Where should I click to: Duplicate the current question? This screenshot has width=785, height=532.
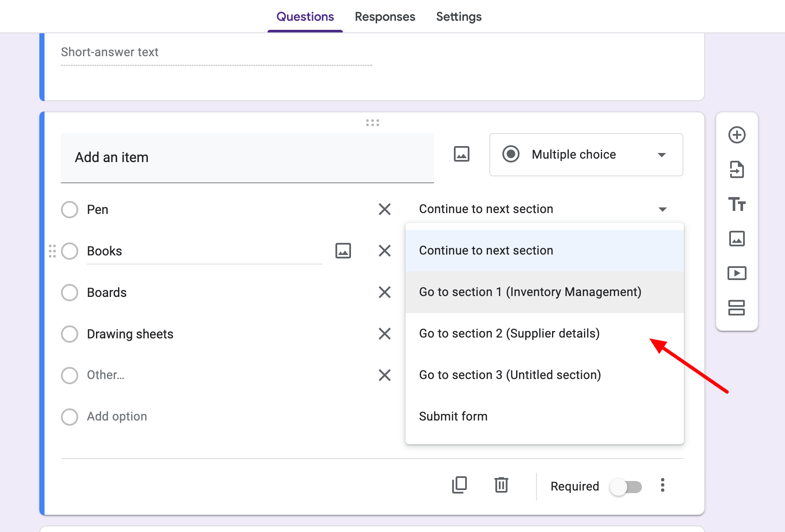coord(460,485)
